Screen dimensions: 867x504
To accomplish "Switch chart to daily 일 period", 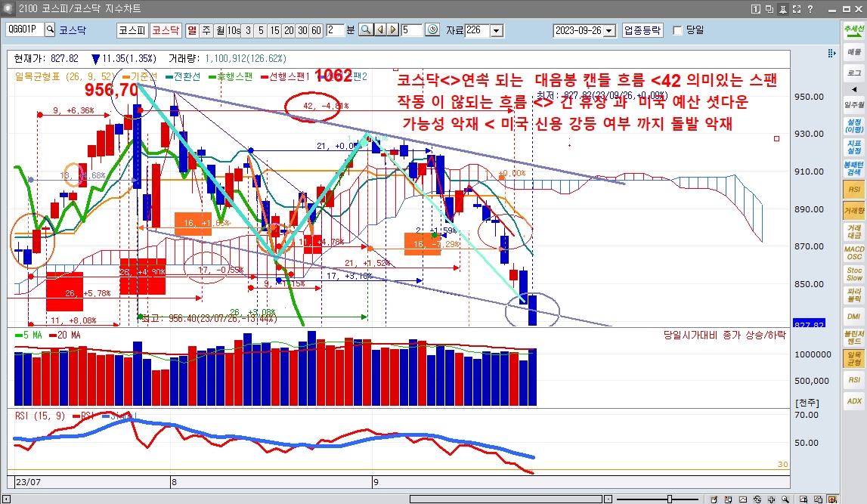I will pyautogui.click(x=192, y=29).
